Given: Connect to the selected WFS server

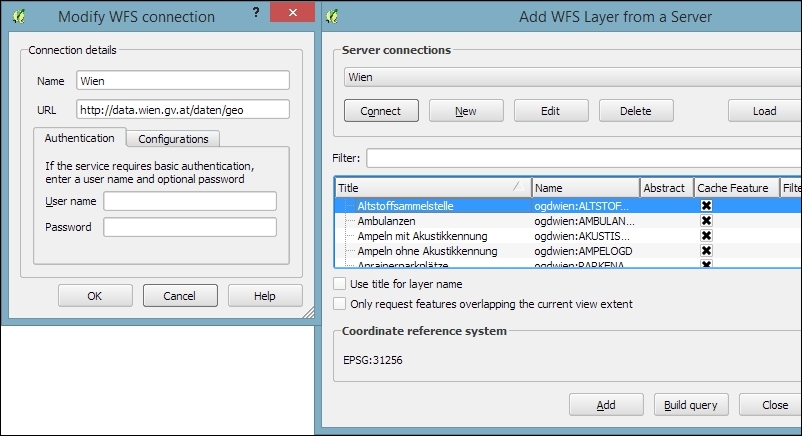Looking at the screenshot, I should (x=381, y=111).
